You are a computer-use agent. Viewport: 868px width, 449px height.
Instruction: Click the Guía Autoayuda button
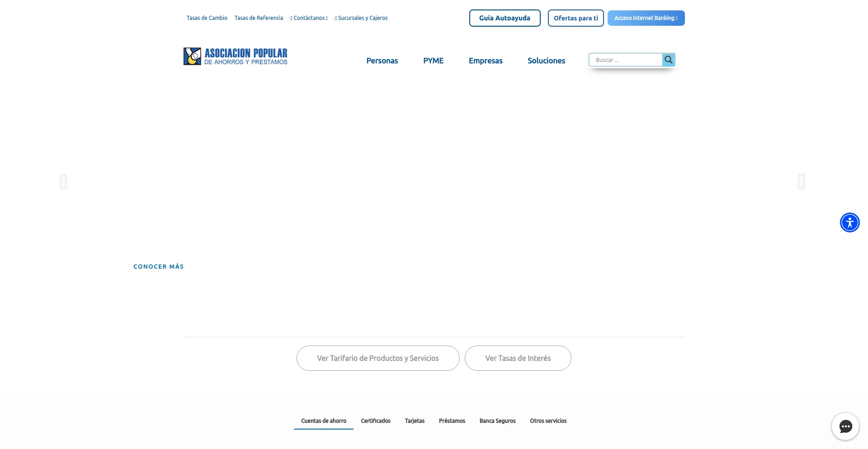coord(505,18)
